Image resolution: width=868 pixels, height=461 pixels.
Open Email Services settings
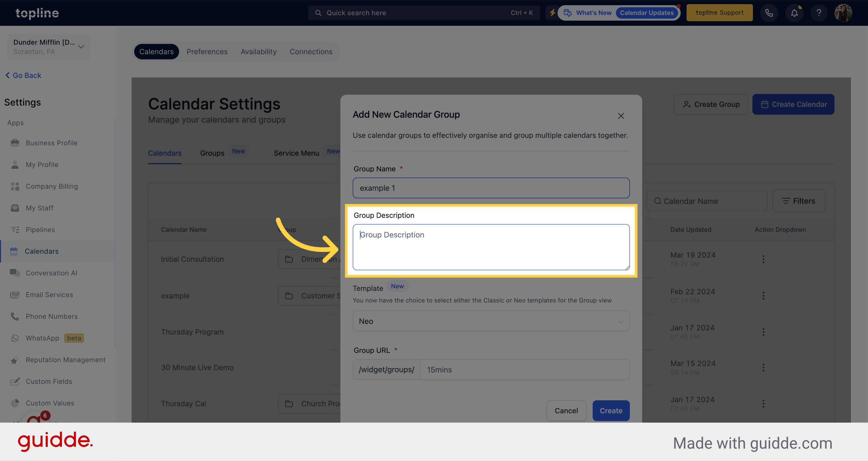point(49,295)
